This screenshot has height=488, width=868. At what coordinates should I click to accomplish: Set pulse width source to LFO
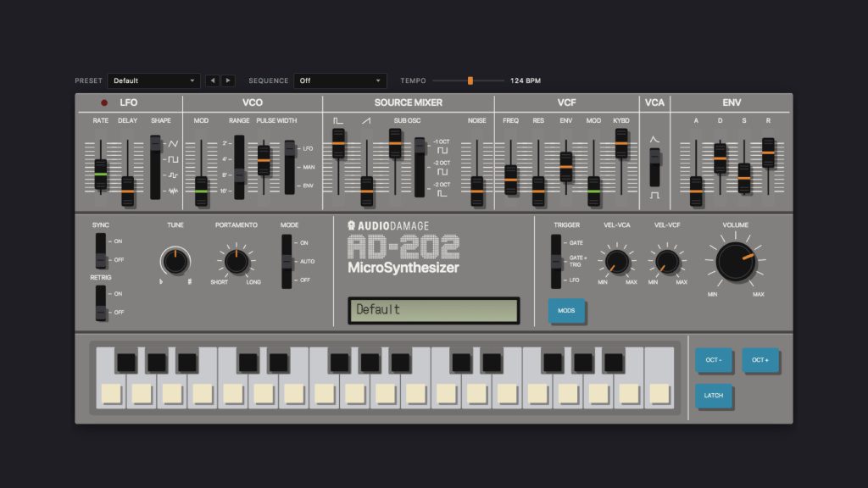[308, 149]
